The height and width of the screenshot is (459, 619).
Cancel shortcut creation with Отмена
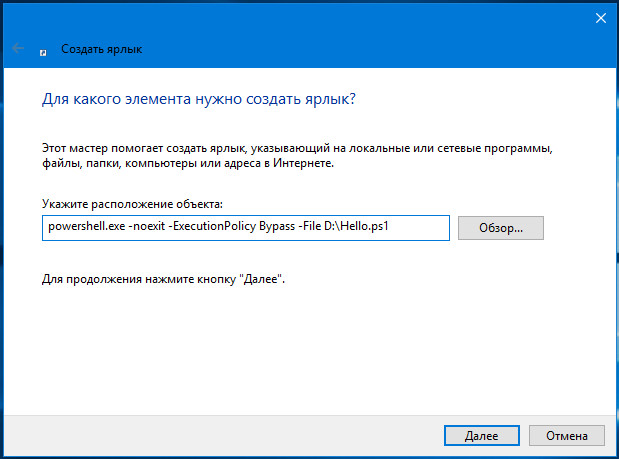tap(566, 435)
